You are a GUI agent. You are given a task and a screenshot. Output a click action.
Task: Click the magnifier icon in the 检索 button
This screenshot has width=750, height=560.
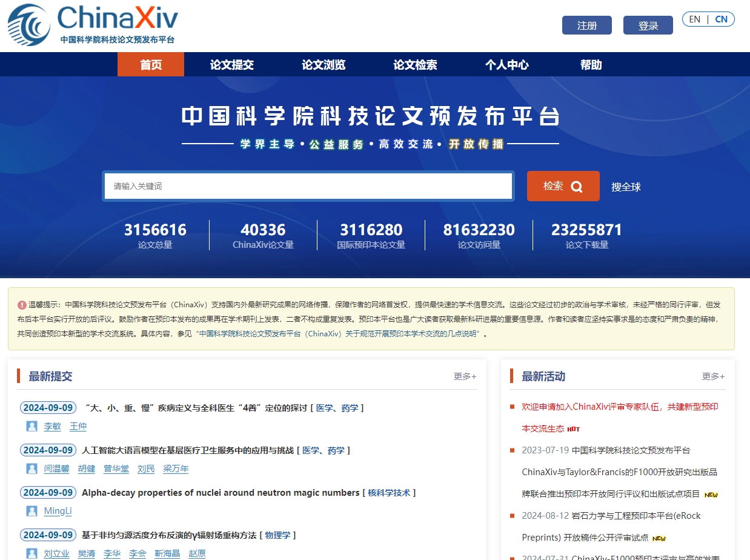click(x=576, y=187)
